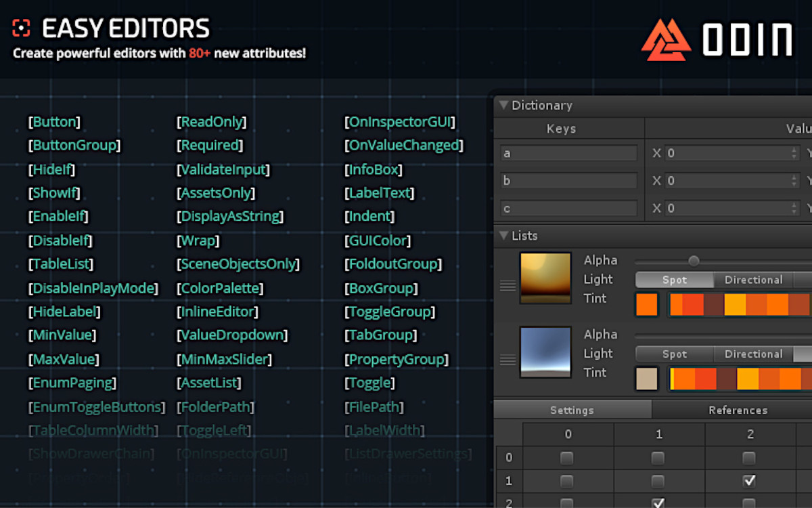Click the [InfoBox] attribute text

click(374, 169)
